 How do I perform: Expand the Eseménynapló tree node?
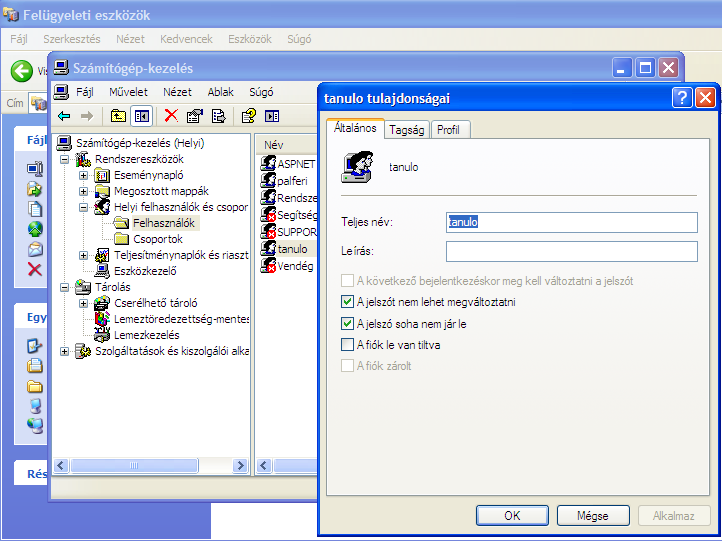(84, 175)
